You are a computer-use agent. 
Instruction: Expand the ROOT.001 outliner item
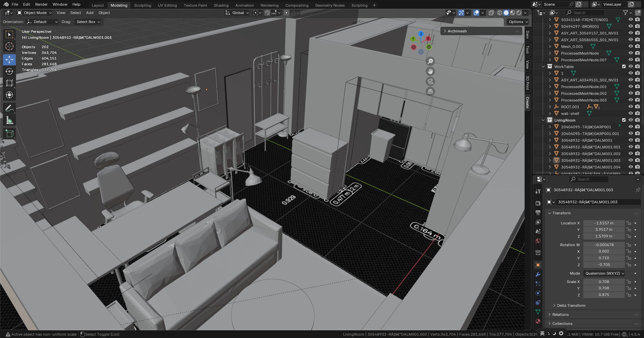click(550, 107)
